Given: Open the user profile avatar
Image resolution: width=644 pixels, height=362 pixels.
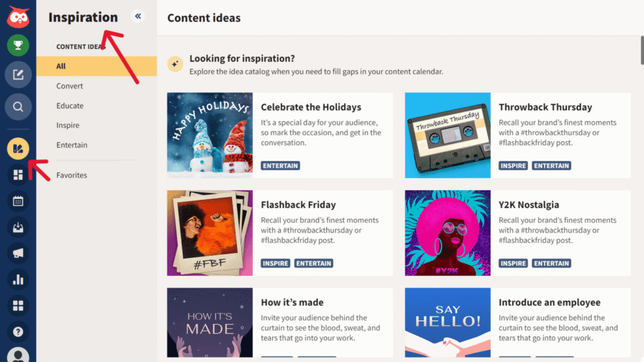Looking at the screenshot, I should point(18,355).
